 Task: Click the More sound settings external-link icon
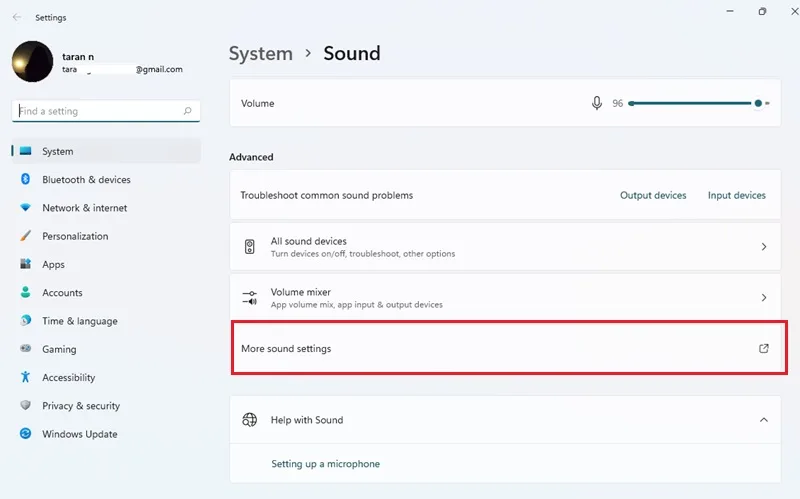764,348
